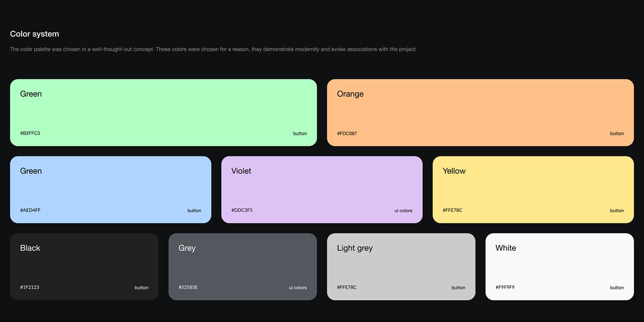
Task: Click "ui colors" label in the Grey card
Action: 298,288
